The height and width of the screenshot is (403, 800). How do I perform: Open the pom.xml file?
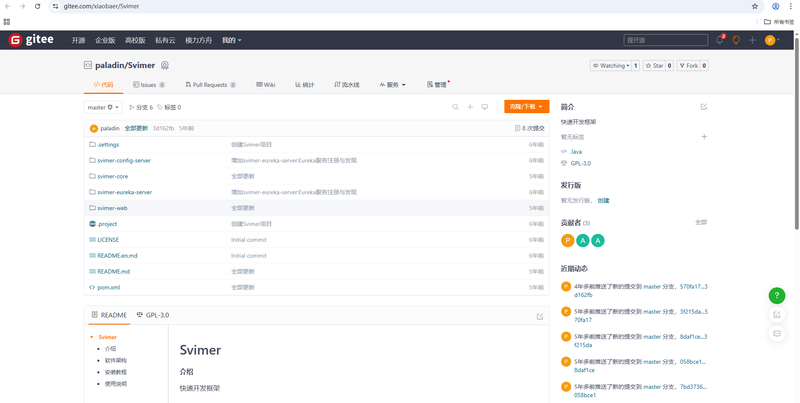(109, 288)
